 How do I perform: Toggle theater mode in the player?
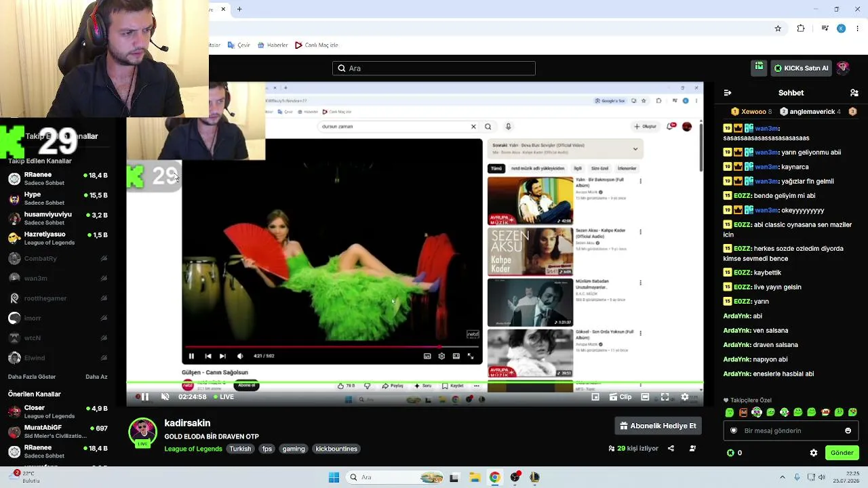click(645, 397)
